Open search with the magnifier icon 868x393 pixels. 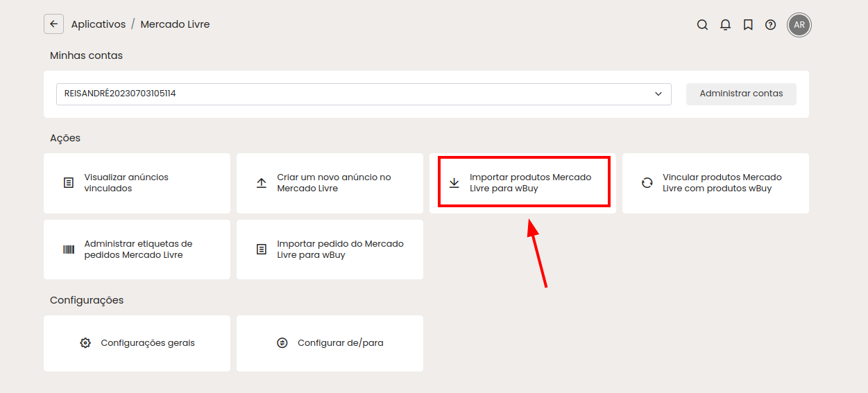[702, 25]
